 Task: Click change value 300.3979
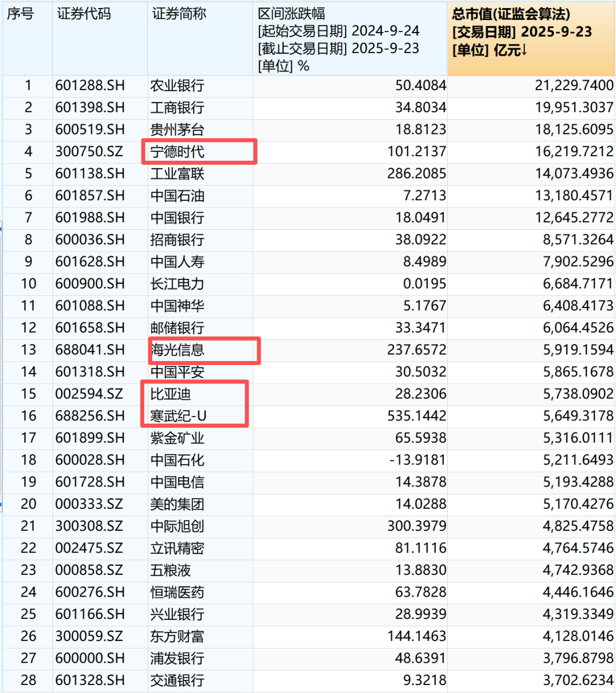pos(417,526)
